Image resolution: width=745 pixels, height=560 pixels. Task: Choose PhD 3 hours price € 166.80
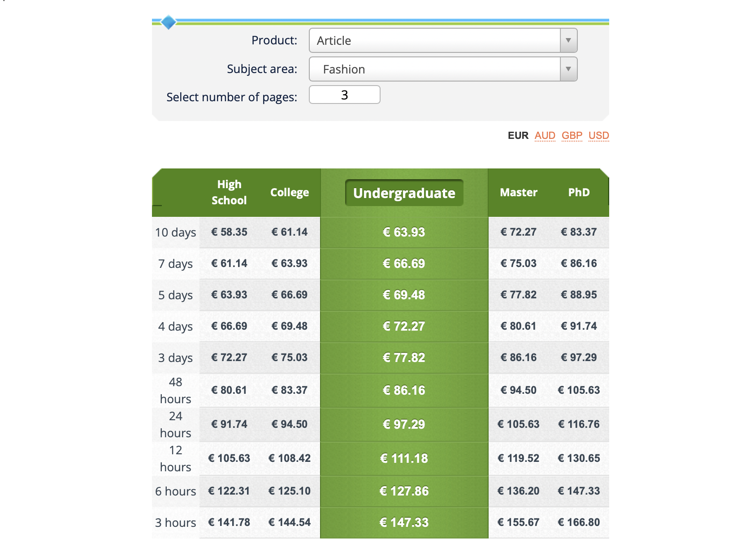[579, 522]
